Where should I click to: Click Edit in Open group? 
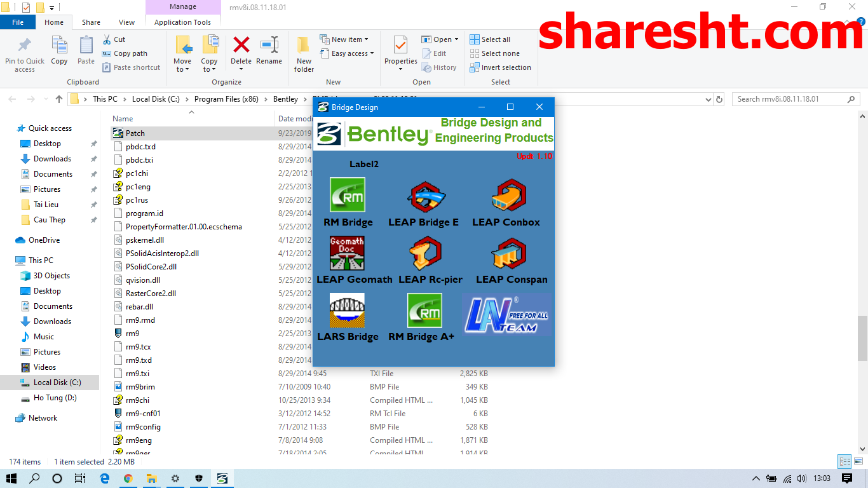click(x=434, y=53)
